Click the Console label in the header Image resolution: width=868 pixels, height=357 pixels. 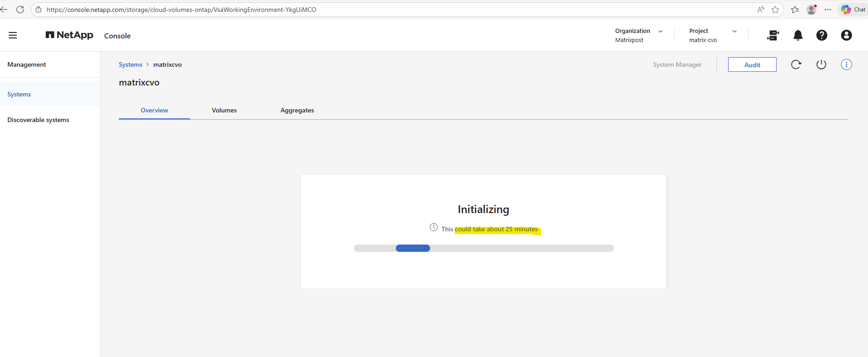click(x=117, y=36)
